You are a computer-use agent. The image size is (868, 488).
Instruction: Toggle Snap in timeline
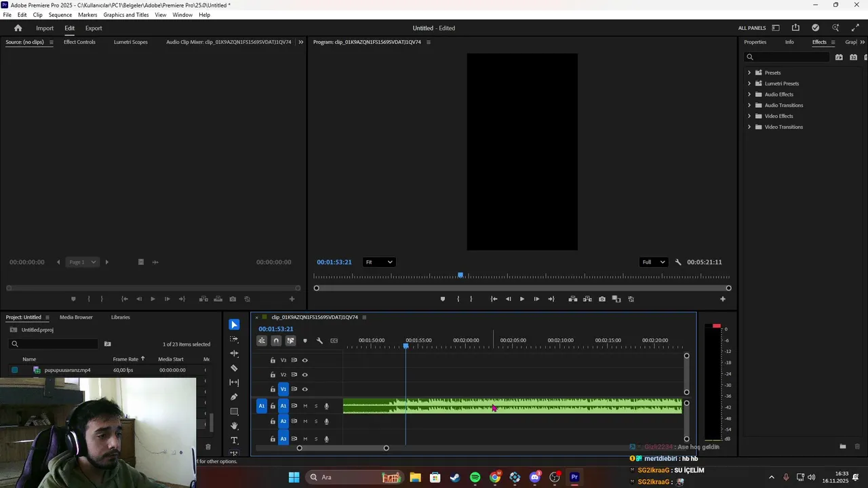pos(276,341)
